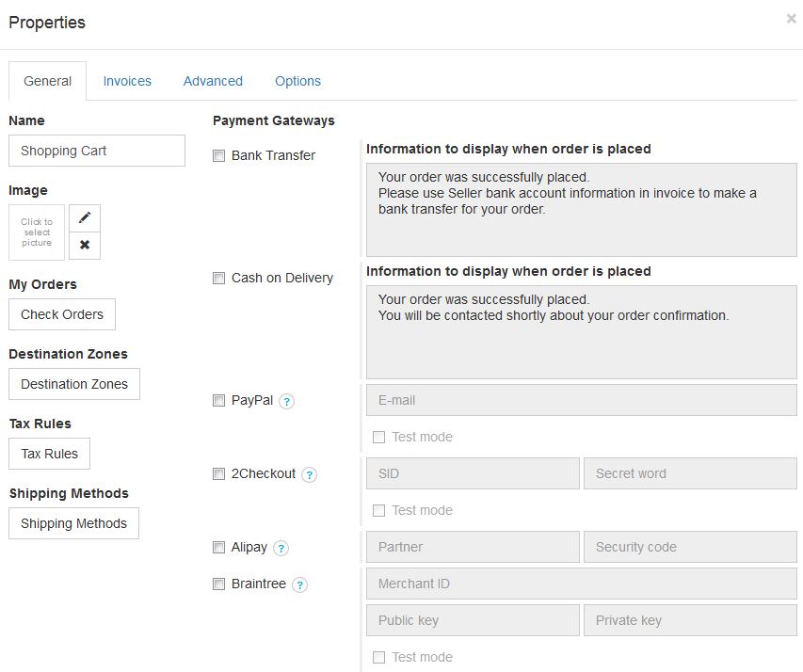Click the Braintree help question mark icon
The image size is (803, 672).
point(299,584)
